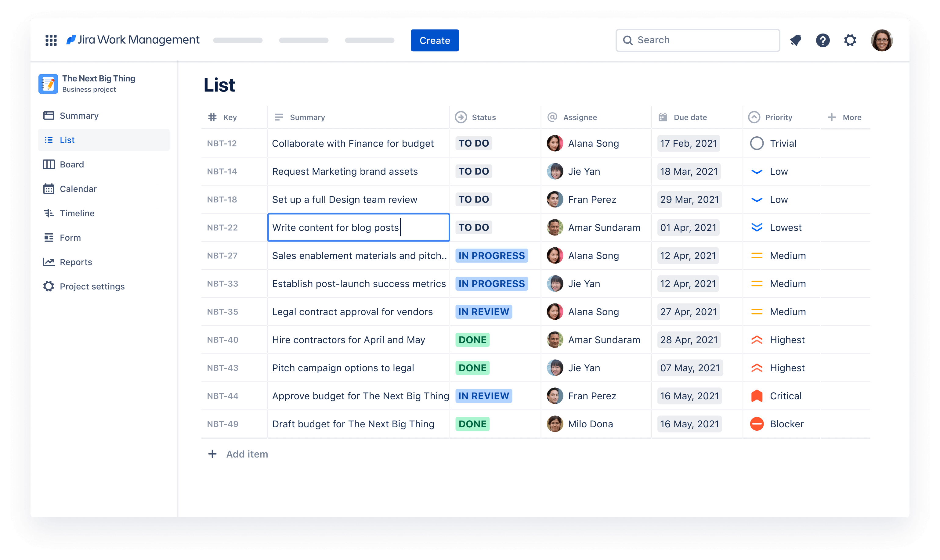Viewport: 940px width, 560px height.
Task: Expand the More columns dropdown
Action: (843, 117)
